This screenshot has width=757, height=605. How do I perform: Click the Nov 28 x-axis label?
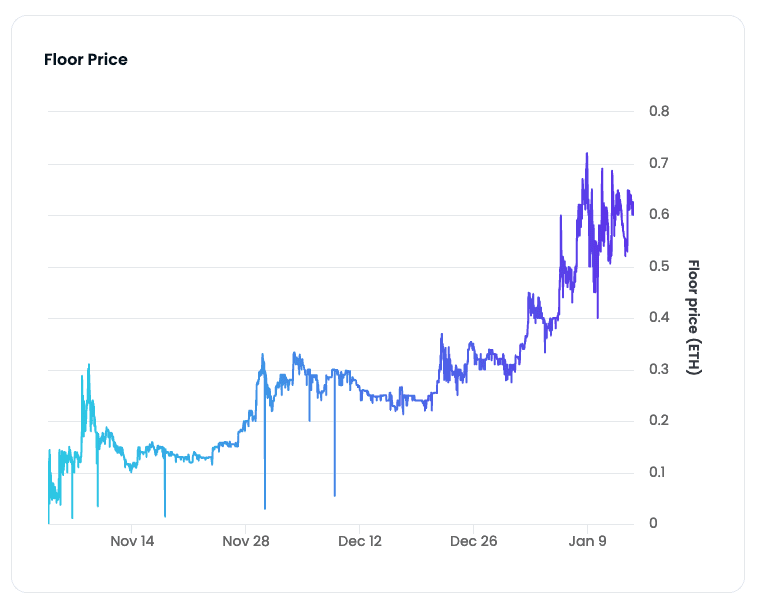point(246,541)
